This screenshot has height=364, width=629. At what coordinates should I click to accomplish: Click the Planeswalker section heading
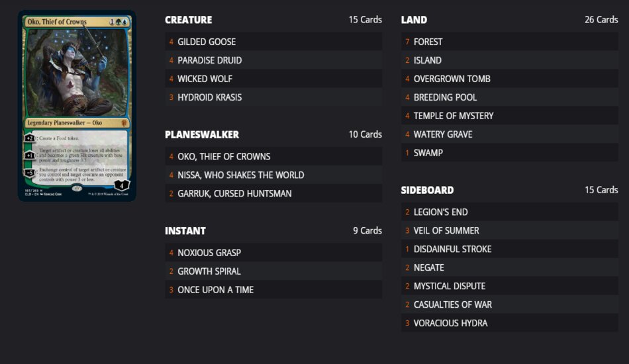click(202, 135)
